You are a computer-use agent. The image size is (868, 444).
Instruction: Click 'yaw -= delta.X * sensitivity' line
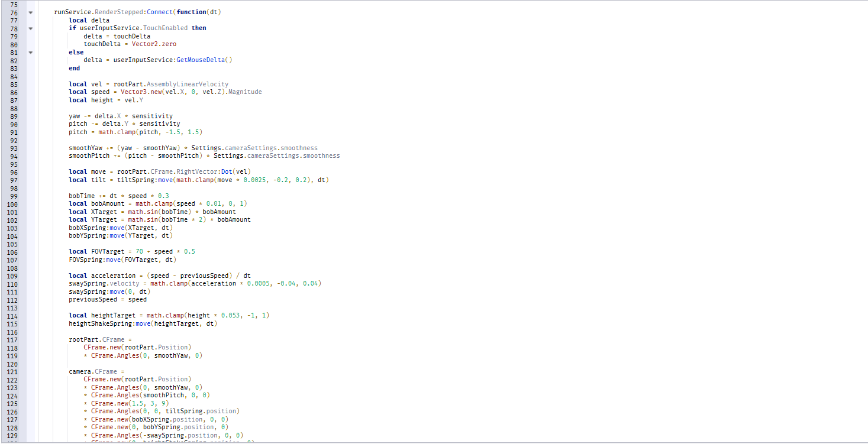coord(121,116)
